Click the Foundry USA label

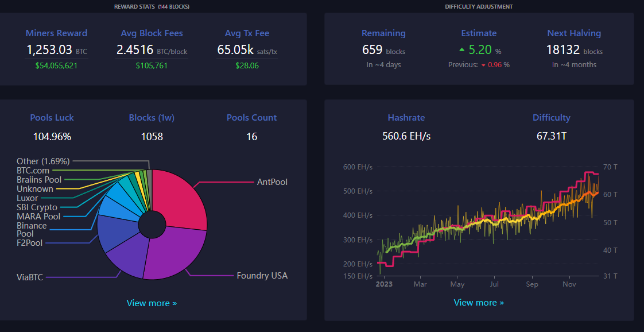262,276
